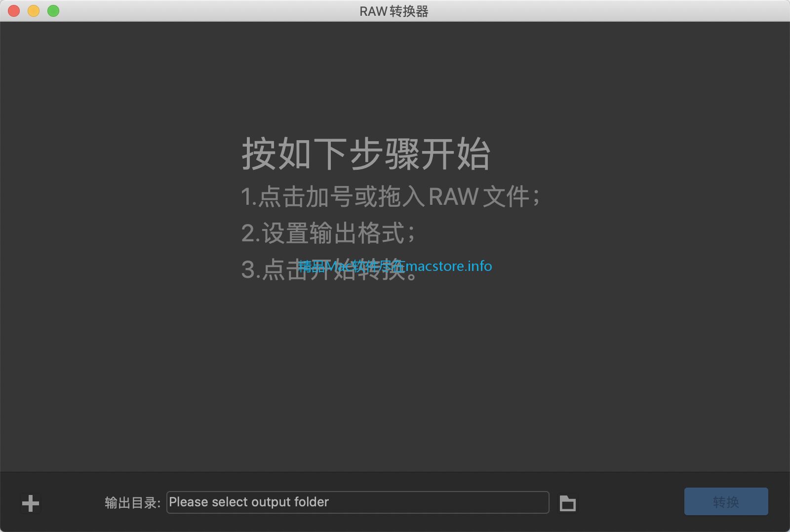Maximize the window with the green button
This screenshot has width=790, height=532.
53,11
